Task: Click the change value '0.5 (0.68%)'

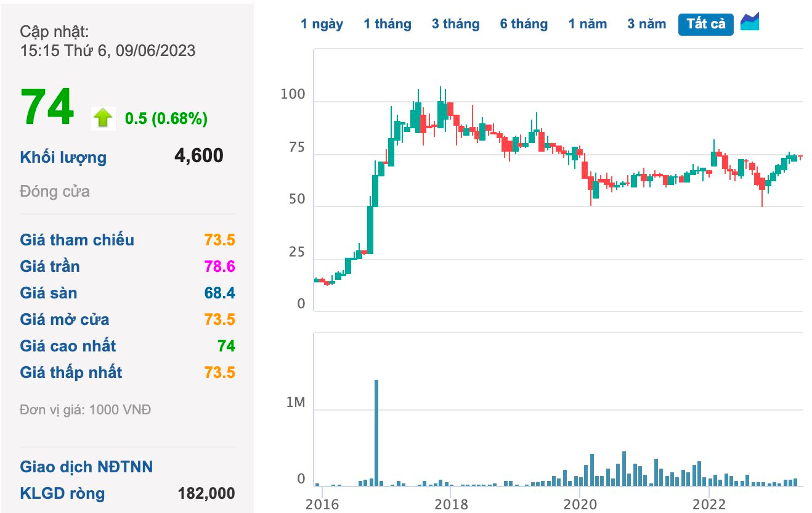Action: 166,118
